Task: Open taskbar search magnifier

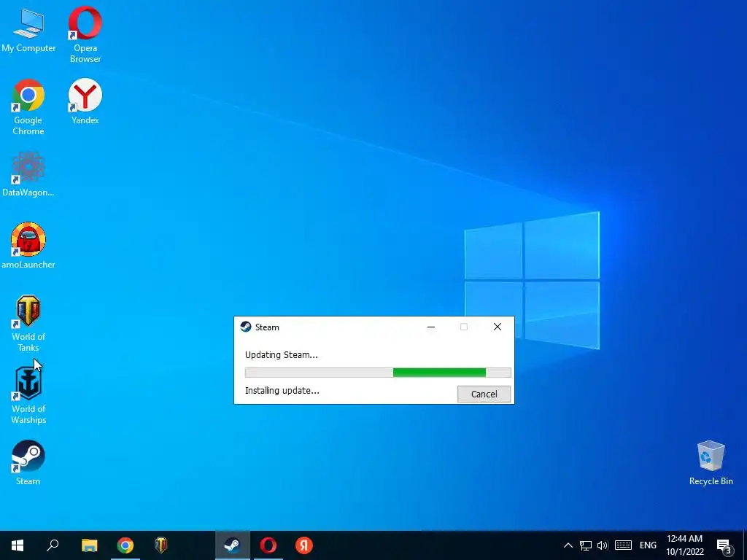Action: click(53, 545)
